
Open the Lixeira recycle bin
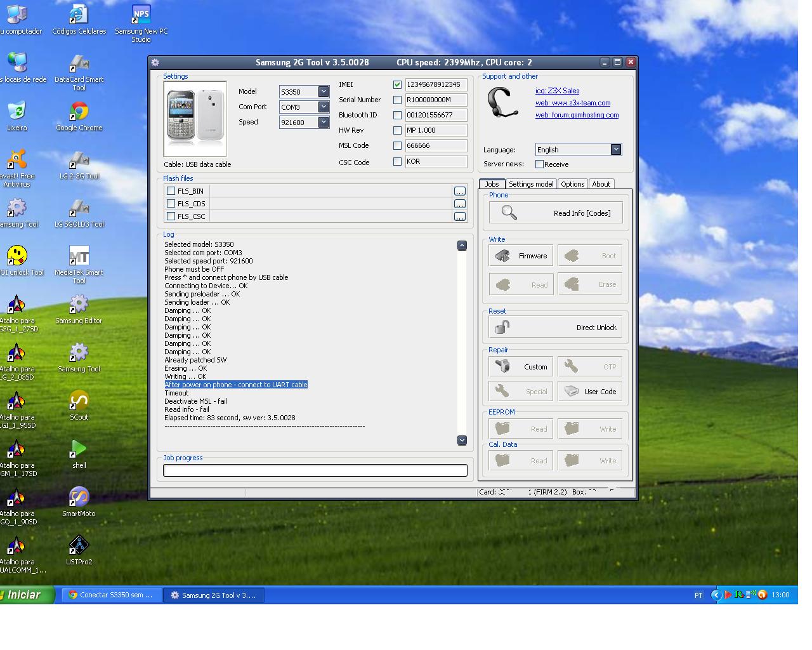click(x=16, y=116)
